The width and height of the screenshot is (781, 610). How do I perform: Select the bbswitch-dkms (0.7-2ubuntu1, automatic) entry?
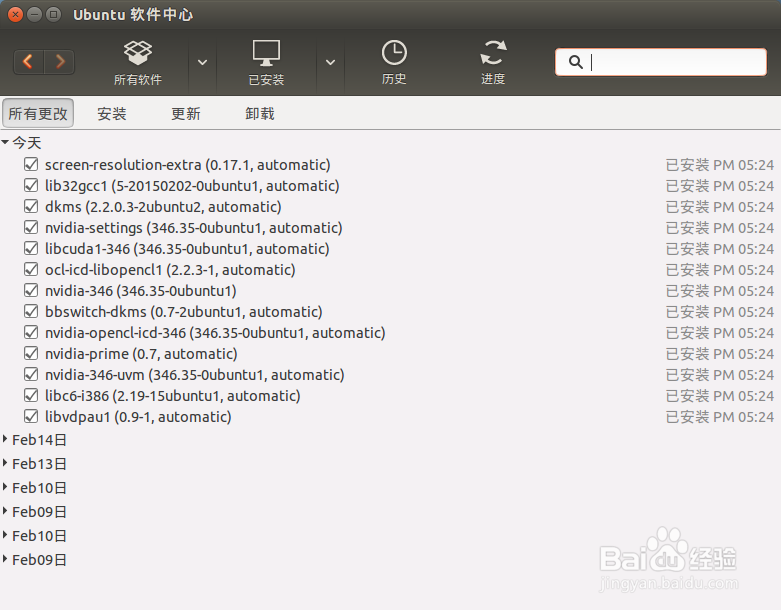pos(184,312)
